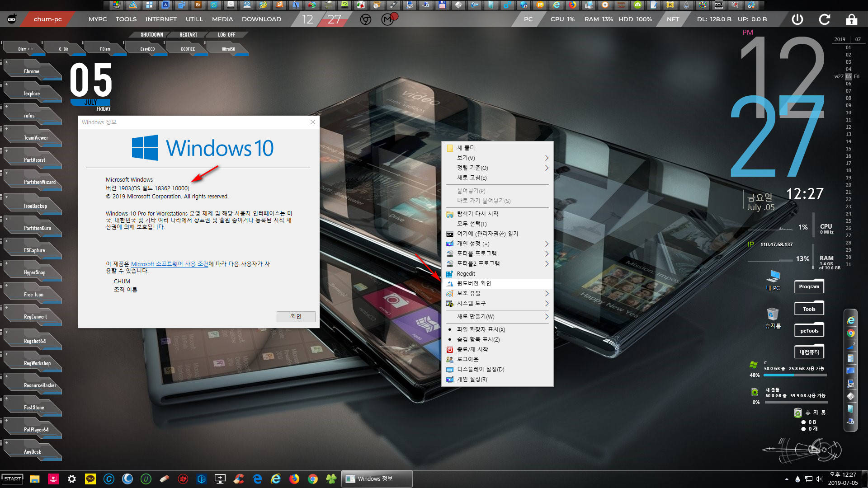Click volume icon in system tray
The width and height of the screenshot is (868, 488).
point(819,479)
